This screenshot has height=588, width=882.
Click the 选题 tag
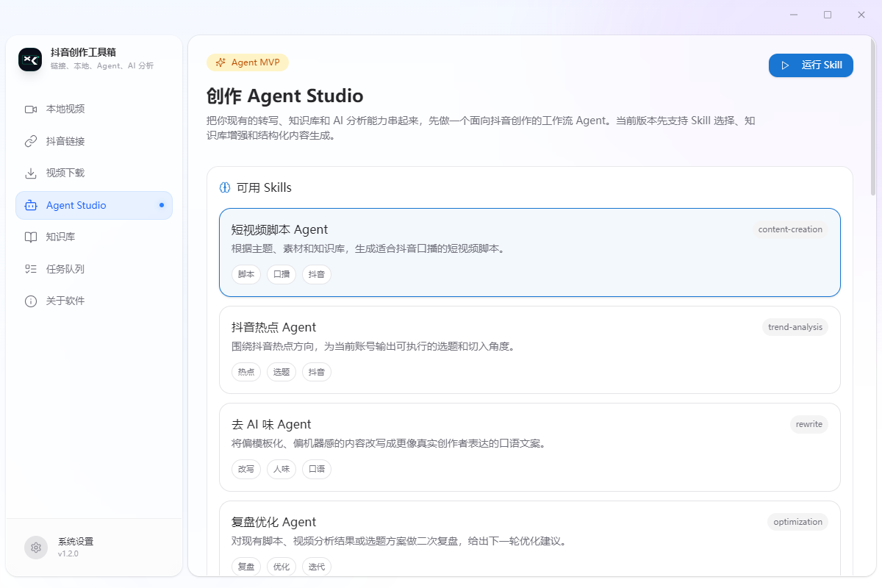point(282,372)
